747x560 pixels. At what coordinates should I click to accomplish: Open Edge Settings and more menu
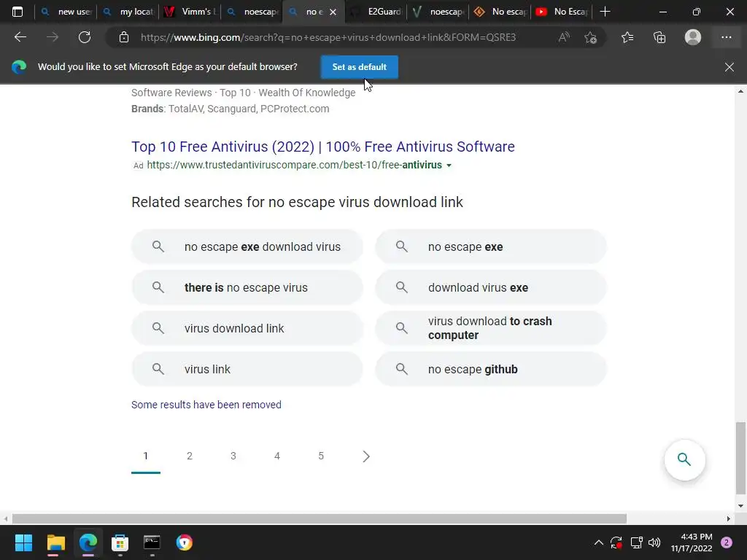(x=726, y=37)
